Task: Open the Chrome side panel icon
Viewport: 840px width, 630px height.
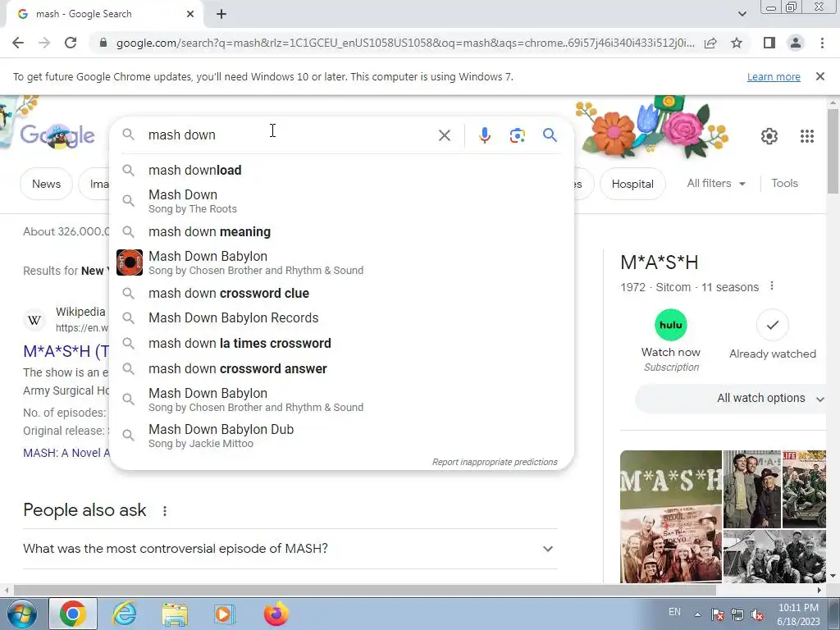Action: click(769, 43)
